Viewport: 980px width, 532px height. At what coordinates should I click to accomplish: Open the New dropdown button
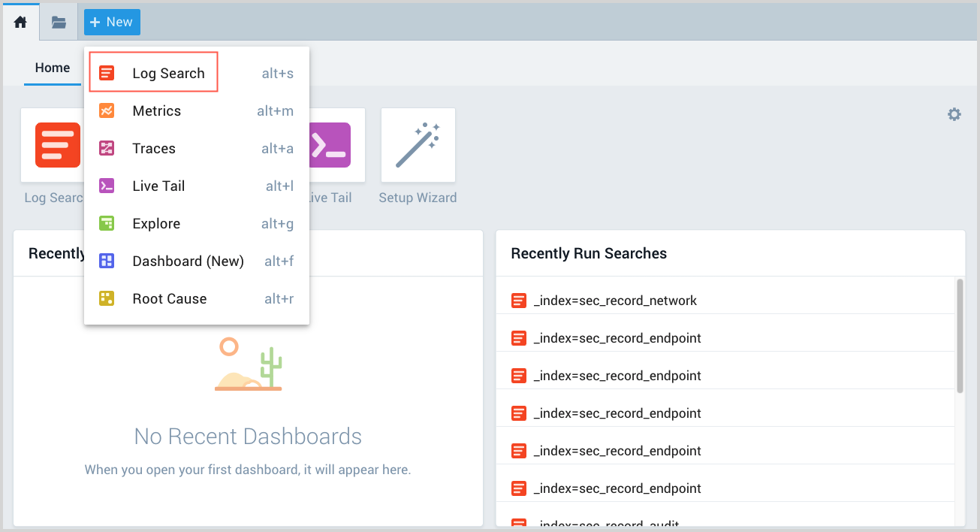pyautogui.click(x=112, y=22)
